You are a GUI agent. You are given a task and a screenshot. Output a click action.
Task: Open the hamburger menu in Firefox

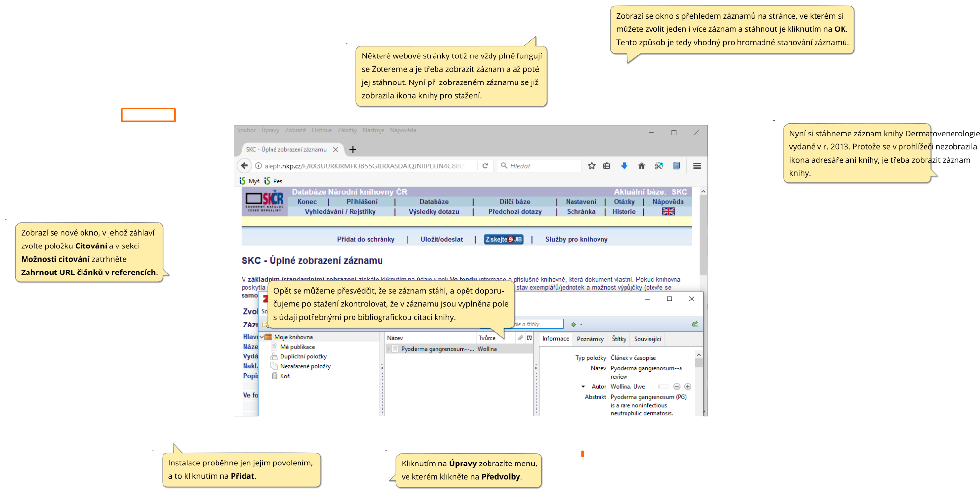coord(697,166)
